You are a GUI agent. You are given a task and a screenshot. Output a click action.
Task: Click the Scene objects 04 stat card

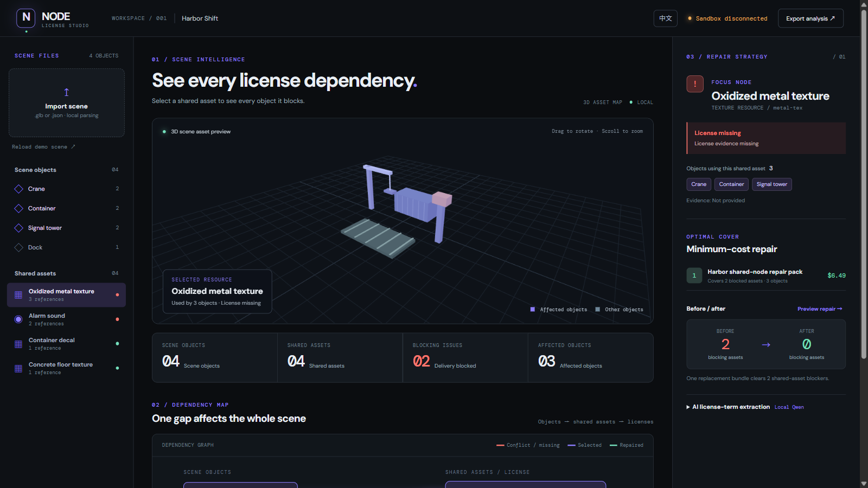point(215,358)
